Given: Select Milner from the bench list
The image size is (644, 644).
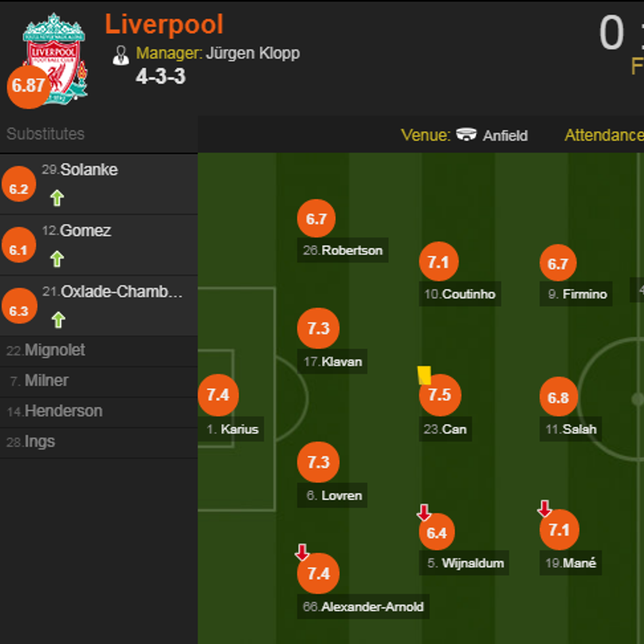Looking at the screenshot, I should 46,380.
